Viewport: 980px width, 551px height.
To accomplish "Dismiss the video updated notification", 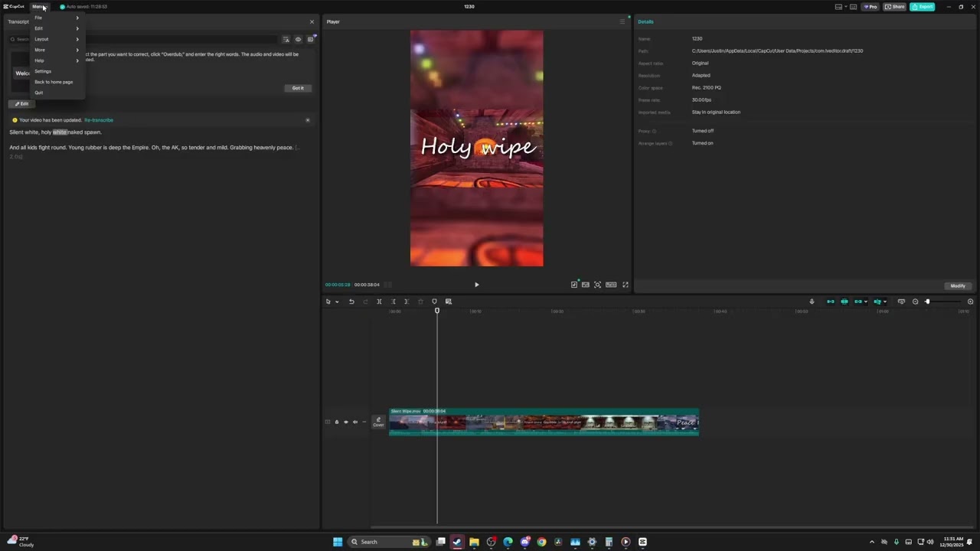I will click(308, 120).
